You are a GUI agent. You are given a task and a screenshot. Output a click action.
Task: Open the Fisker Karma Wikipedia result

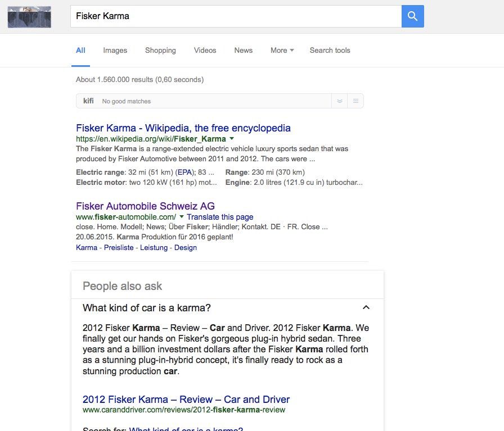coord(183,128)
